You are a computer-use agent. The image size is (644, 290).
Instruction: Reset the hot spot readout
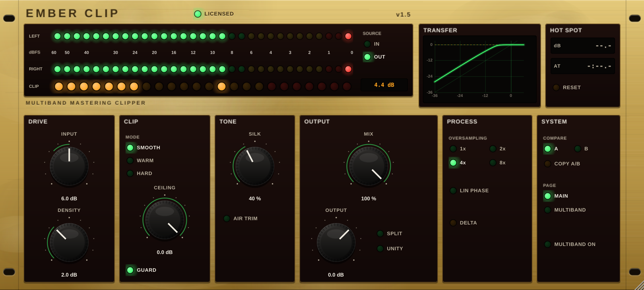pos(567,87)
